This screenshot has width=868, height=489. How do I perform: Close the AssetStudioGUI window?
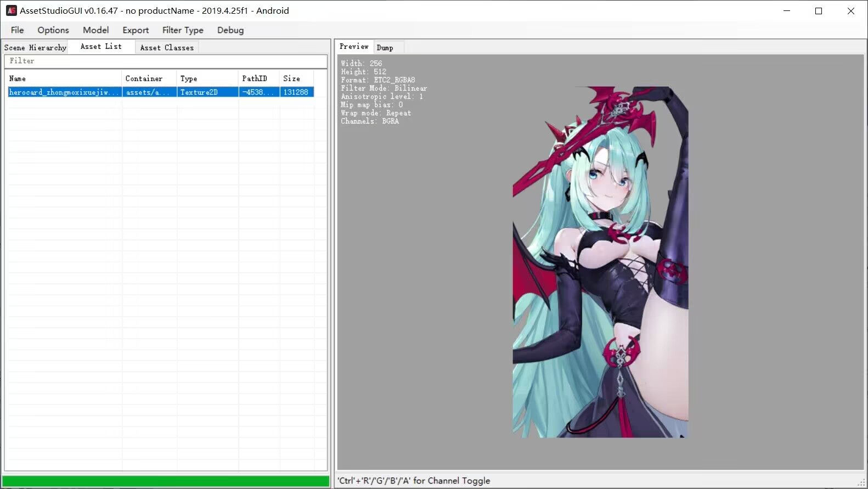[851, 10]
